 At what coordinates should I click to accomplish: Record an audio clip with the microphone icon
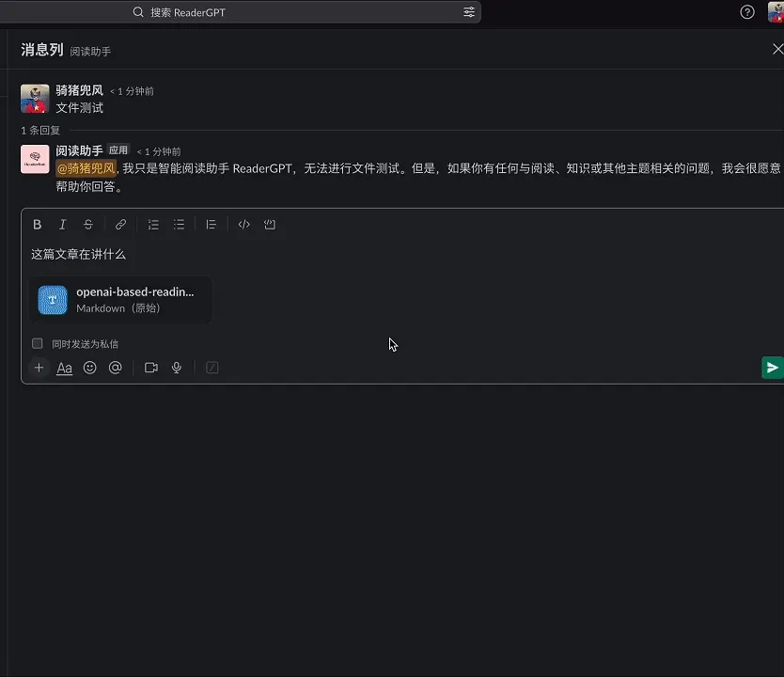(x=177, y=368)
